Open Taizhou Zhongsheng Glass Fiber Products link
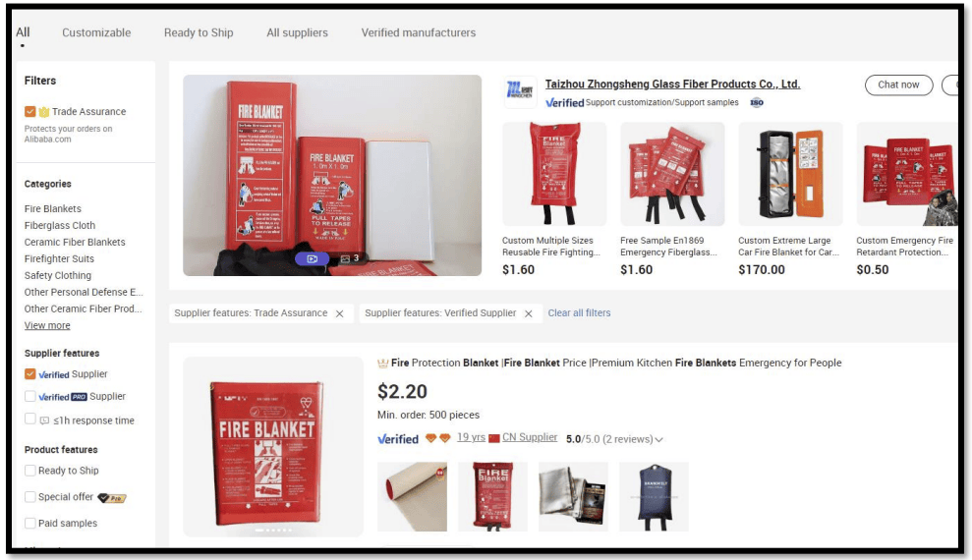 [x=672, y=84]
